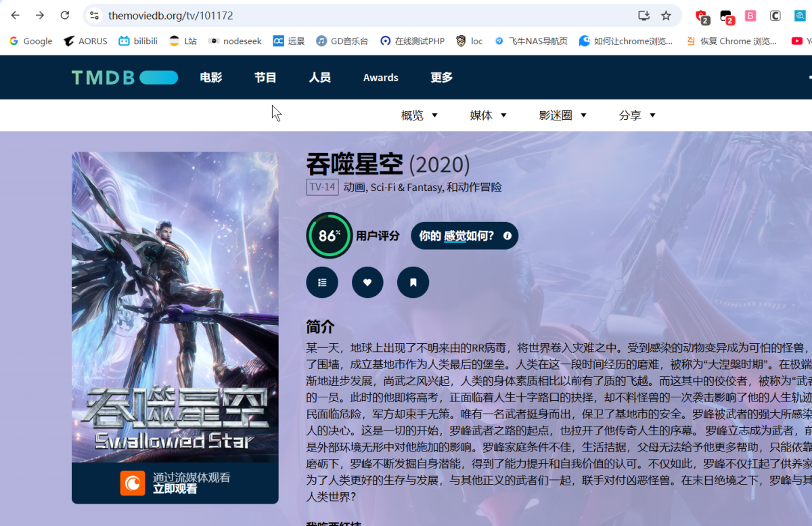Open the Awards menu

coord(380,77)
